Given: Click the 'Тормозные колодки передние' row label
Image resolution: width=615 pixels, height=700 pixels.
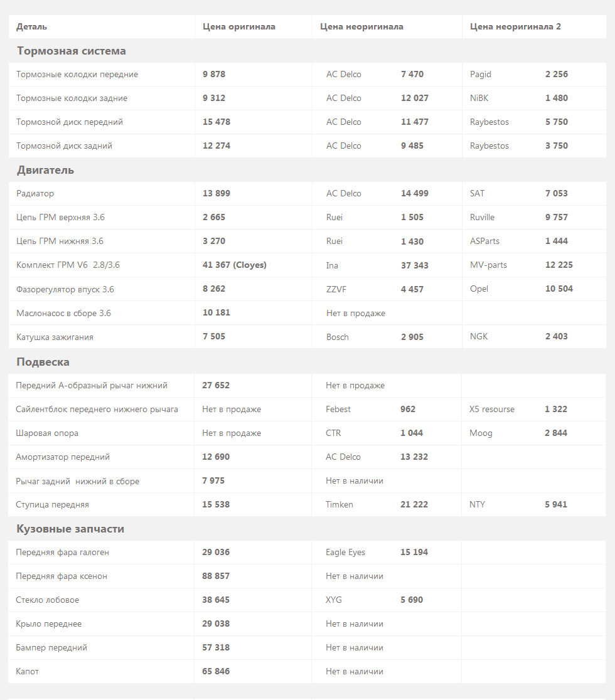Looking at the screenshot, I should pyautogui.click(x=77, y=75).
